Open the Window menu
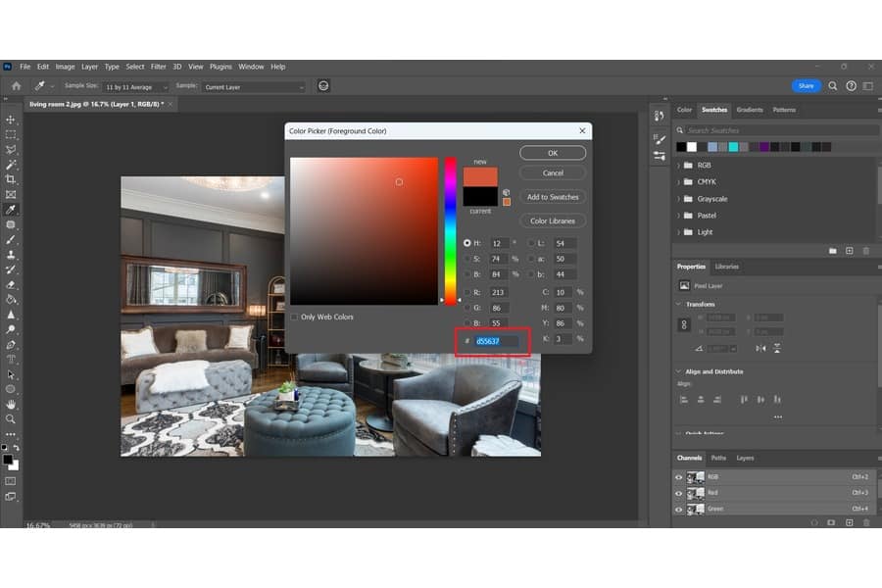The width and height of the screenshot is (882, 588). [x=251, y=67]
